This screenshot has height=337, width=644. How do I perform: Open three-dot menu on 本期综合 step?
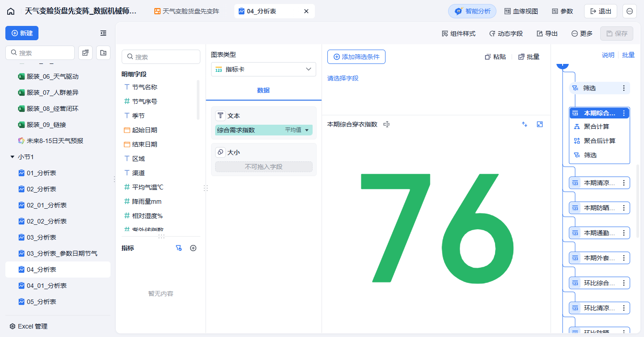pos(624,113)
